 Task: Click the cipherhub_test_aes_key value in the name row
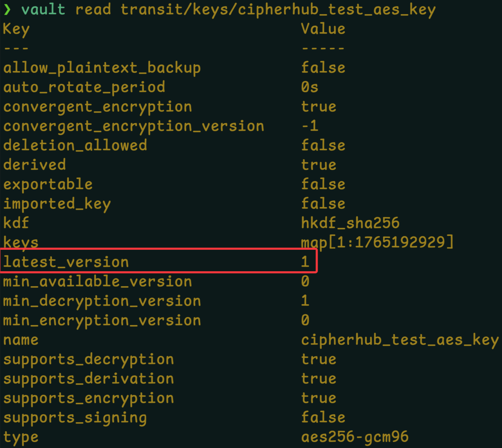point(400,340)
